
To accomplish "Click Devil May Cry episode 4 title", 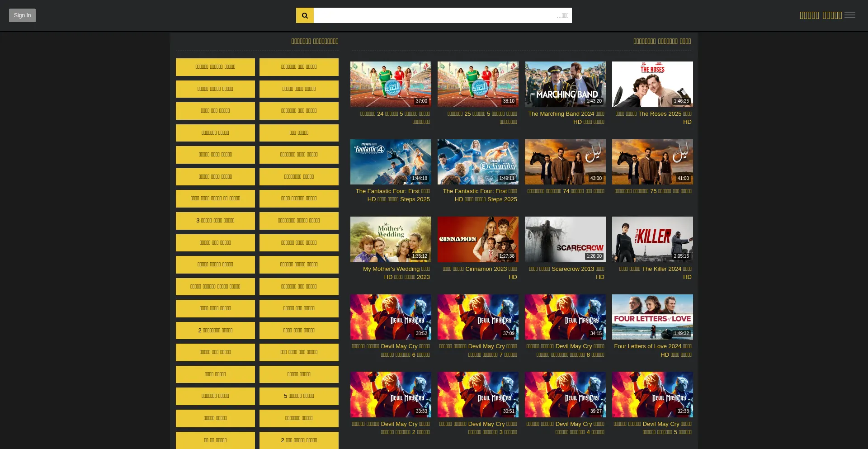I will (566, 428).
